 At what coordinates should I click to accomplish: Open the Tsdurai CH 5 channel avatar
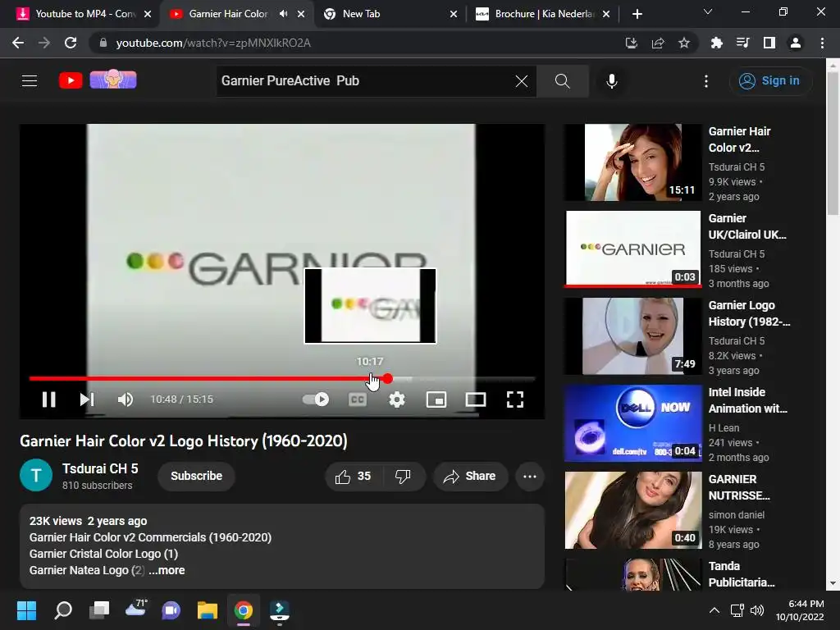point(36,475)
